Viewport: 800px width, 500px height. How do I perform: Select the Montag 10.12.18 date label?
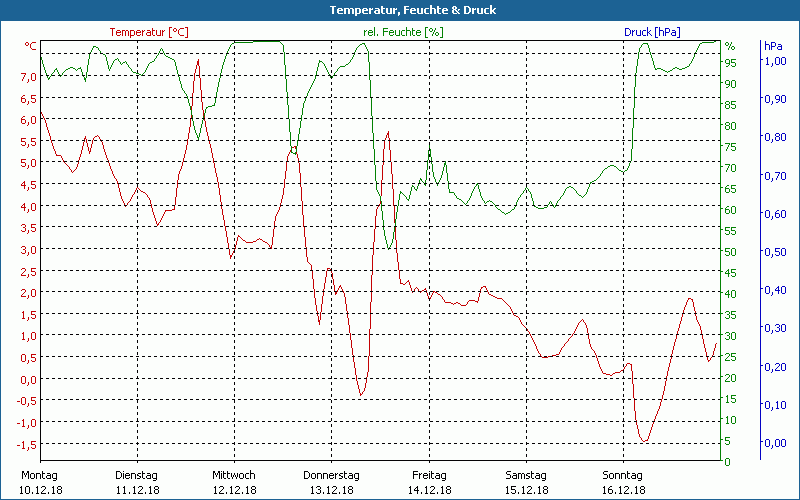39,482
